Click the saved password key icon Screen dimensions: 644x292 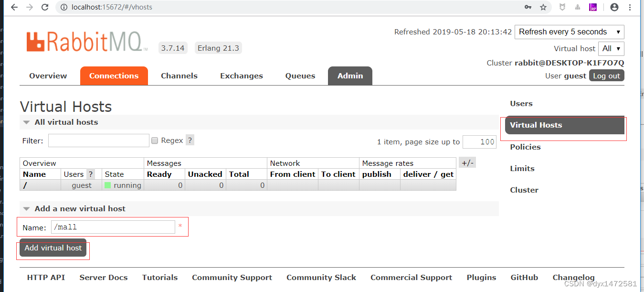(528, 7)
